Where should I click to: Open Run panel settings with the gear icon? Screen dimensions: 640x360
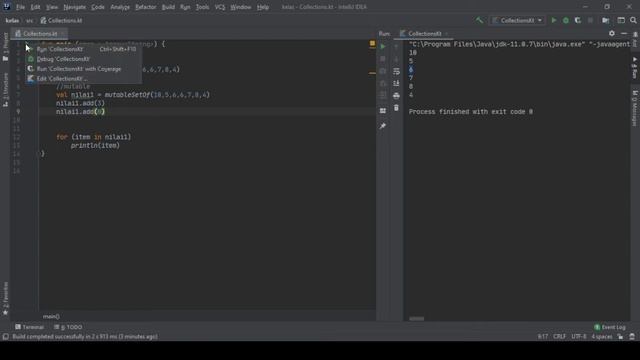tap(611, 33)
